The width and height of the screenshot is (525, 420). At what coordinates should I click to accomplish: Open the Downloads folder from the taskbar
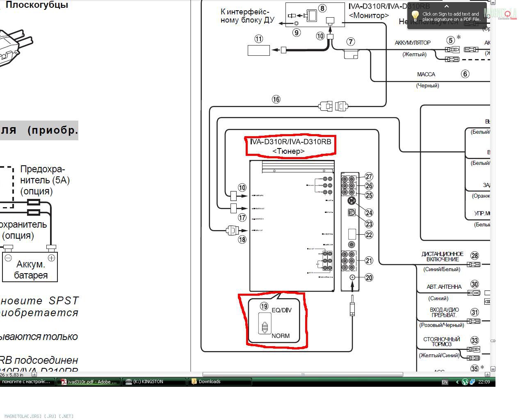pos(220,381)
